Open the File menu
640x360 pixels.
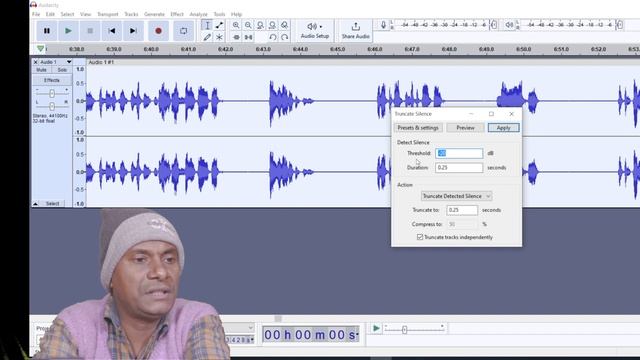36,14
